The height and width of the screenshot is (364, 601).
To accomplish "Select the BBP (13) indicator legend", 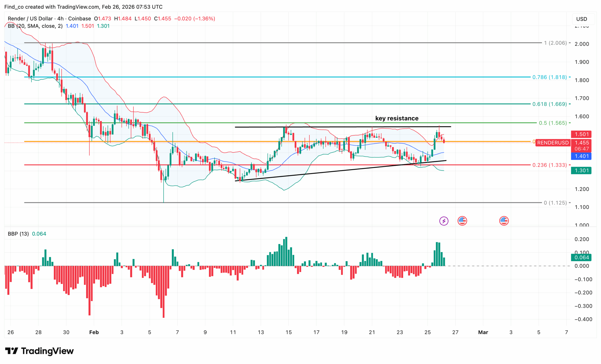I will coord(18,234).
